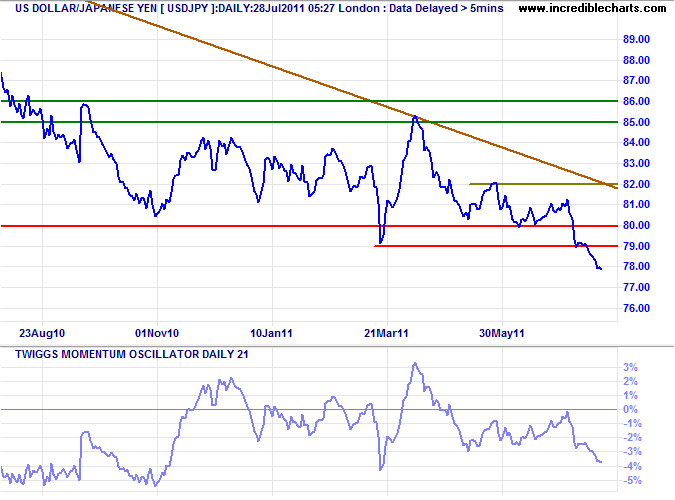Click the 80.00 price axis label
This screenshot has height=500, width=675.
point(636,225)
